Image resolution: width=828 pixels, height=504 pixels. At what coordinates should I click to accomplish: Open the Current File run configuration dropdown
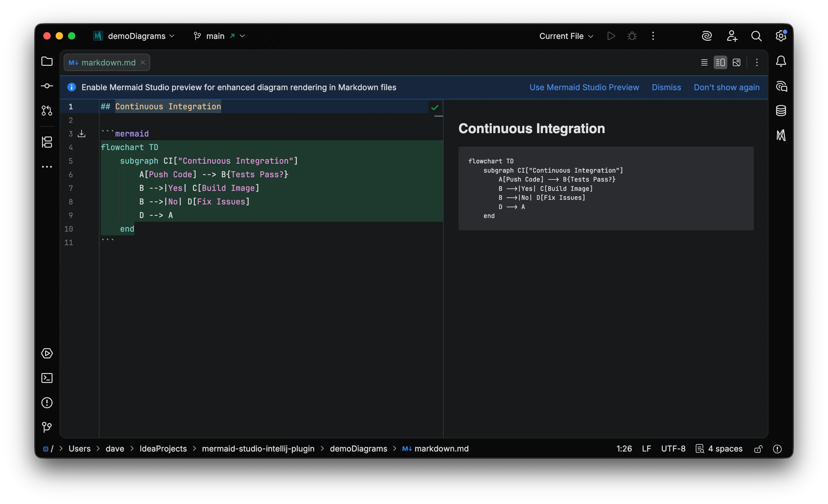click(566, 36)
